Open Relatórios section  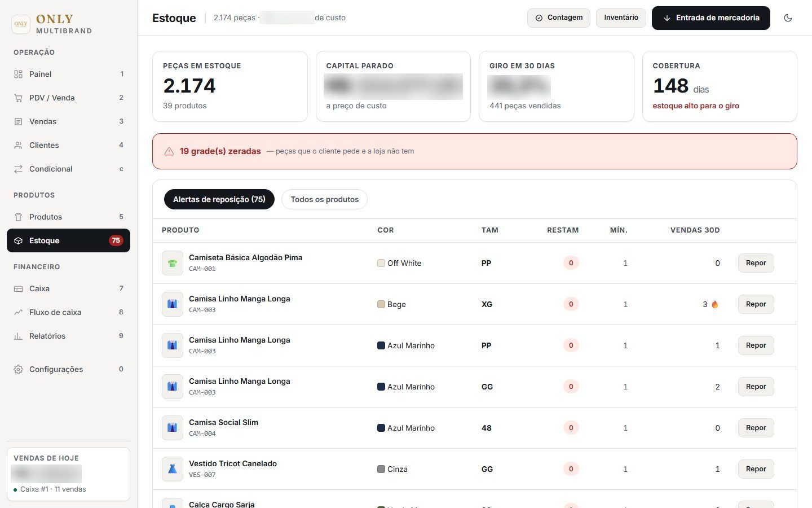[68, 336]
